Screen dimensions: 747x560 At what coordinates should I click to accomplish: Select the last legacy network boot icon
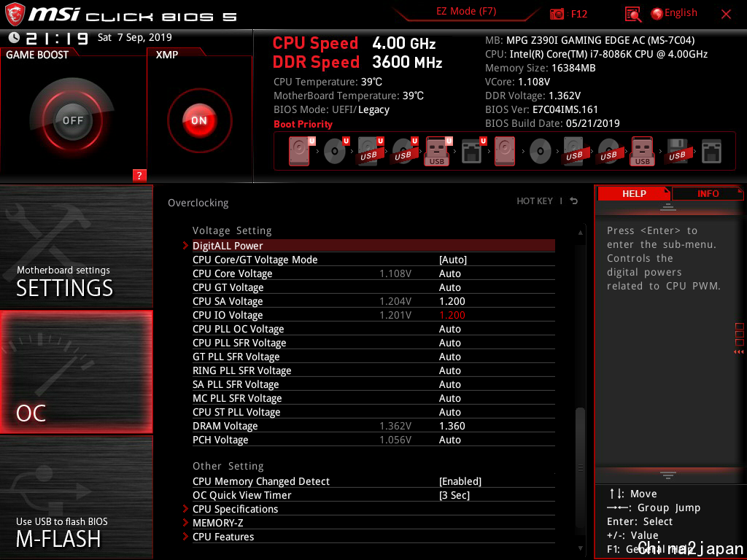coord(712,152)
